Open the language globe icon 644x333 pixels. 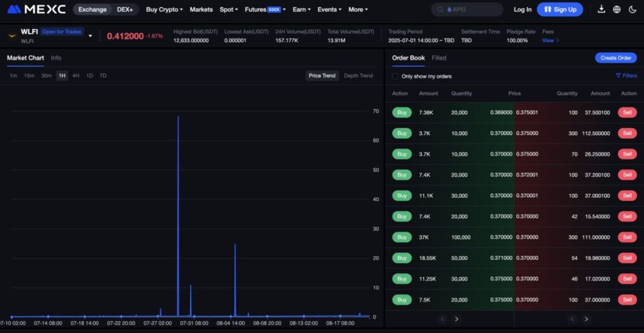(x=617, y=9)
